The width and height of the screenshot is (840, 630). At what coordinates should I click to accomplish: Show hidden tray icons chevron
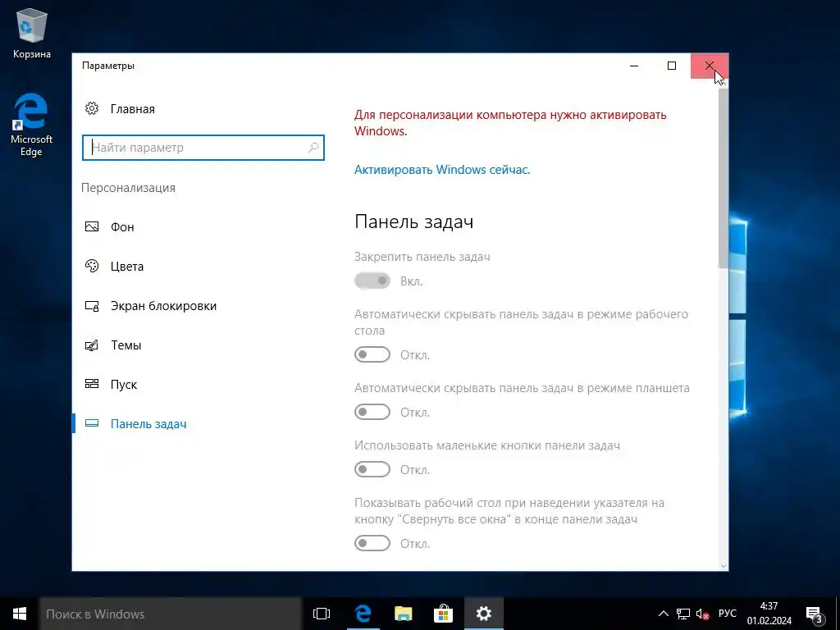pos(663,614)
